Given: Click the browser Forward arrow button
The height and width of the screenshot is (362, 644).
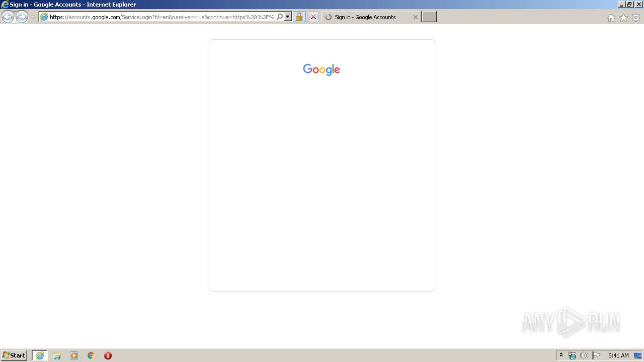Looking at the screenshot, I should point(22,17).
